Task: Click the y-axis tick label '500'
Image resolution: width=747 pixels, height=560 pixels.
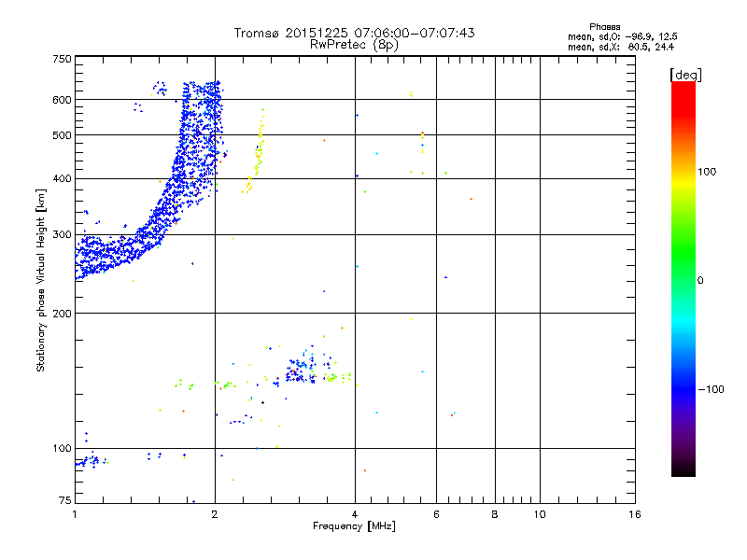Action: pyautogui.click(x=62, y=135)
